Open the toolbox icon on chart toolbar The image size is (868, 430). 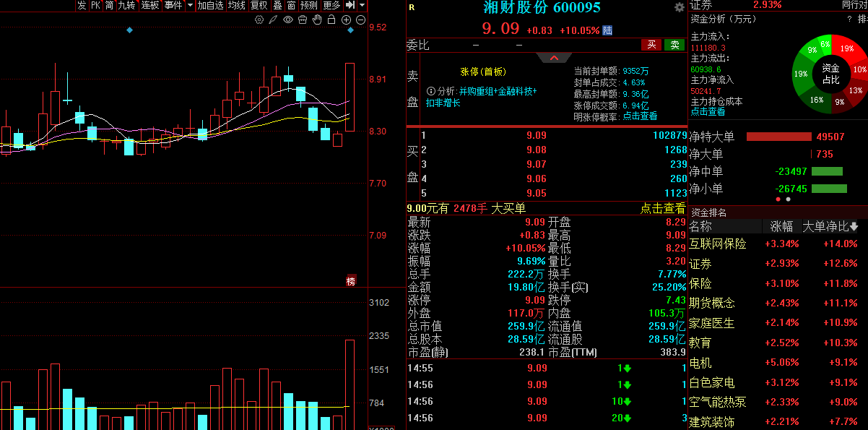(303, 20)
